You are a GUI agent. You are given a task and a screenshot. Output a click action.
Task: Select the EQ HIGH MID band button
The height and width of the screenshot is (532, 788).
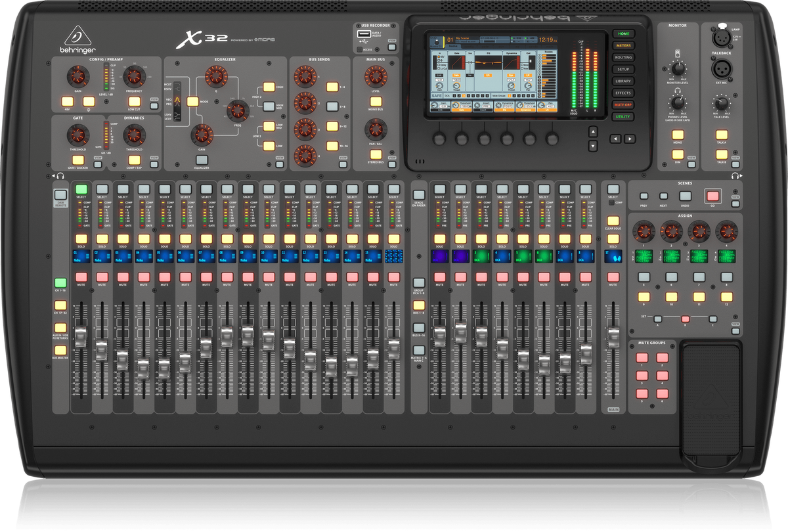click(x=269, y=106)
